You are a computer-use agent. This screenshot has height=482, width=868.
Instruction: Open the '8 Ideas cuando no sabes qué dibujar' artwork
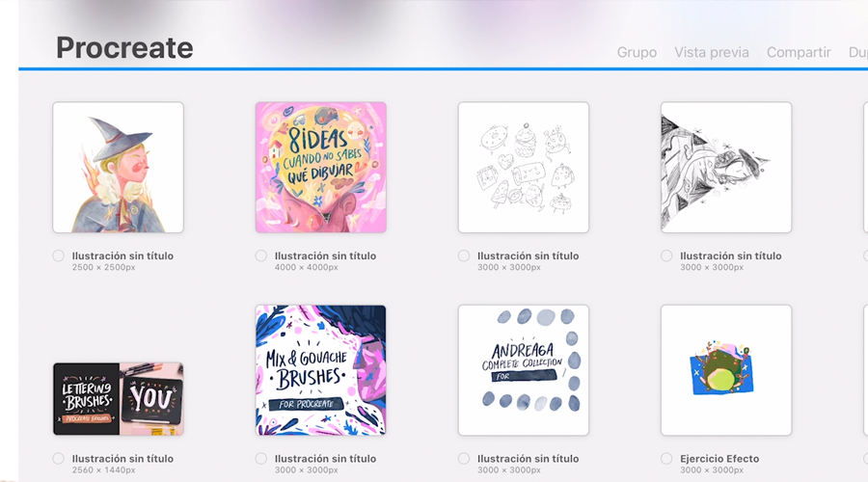[x=320, y=168]
